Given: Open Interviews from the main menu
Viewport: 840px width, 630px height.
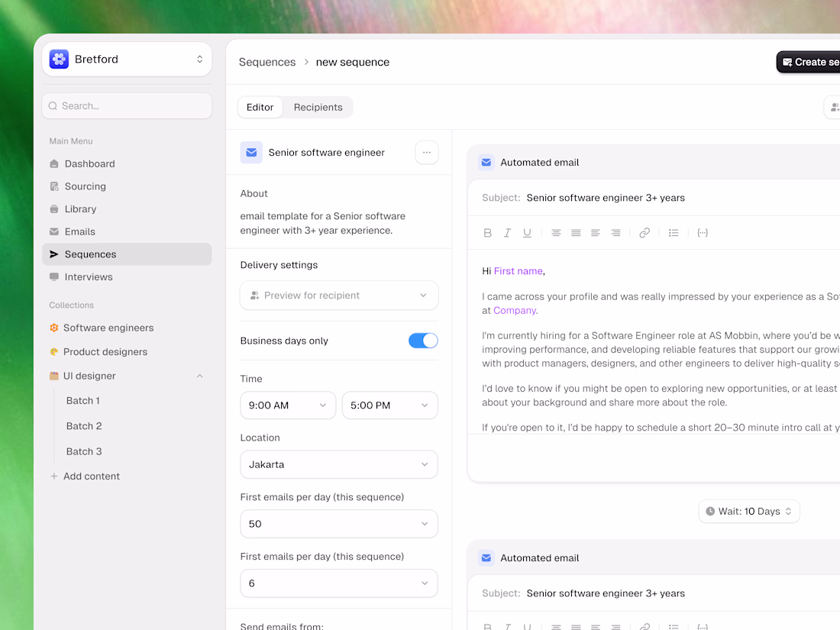Looking at the screenshot, I should tap(127, 277).
